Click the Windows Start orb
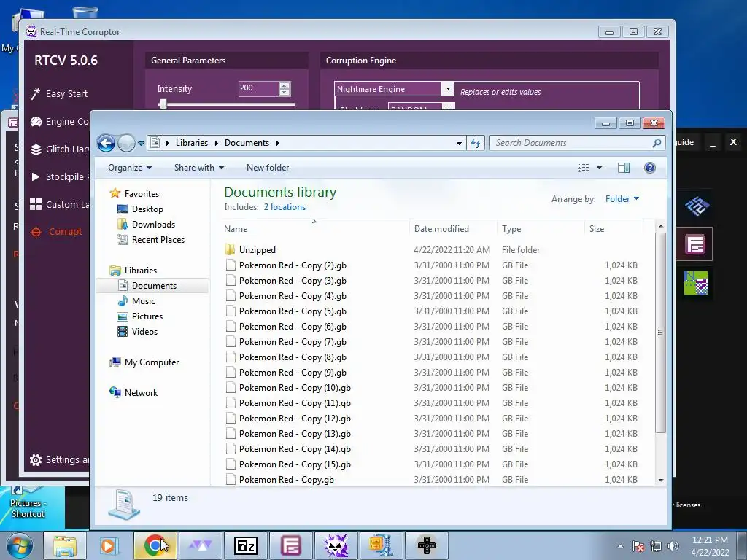This screenshot has width=747, height=560. (20, 545)
